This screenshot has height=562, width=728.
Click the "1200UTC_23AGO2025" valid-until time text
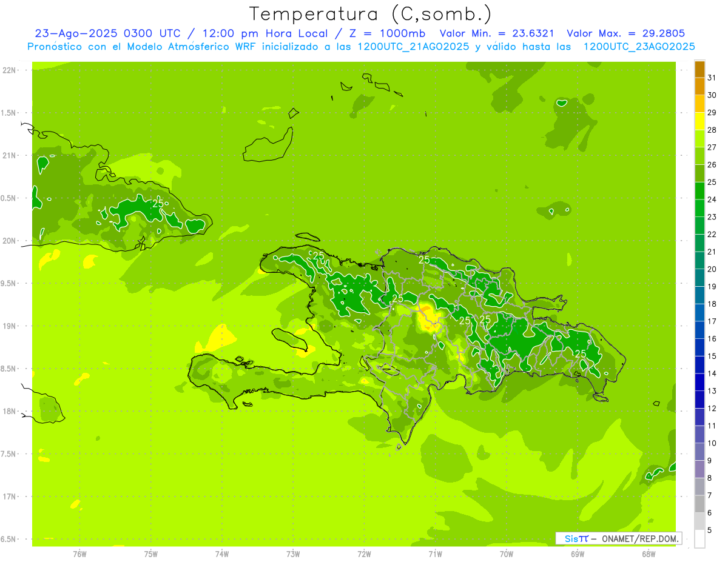[x=639, y=47]
